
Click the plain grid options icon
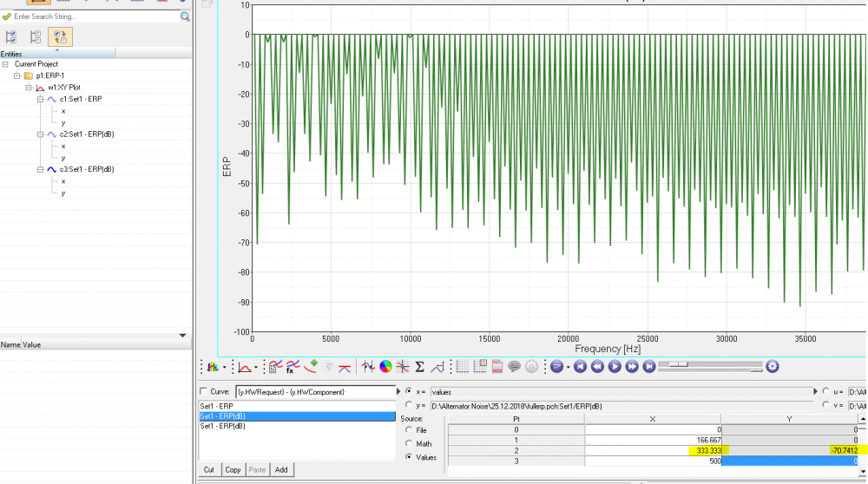(463, 367)
